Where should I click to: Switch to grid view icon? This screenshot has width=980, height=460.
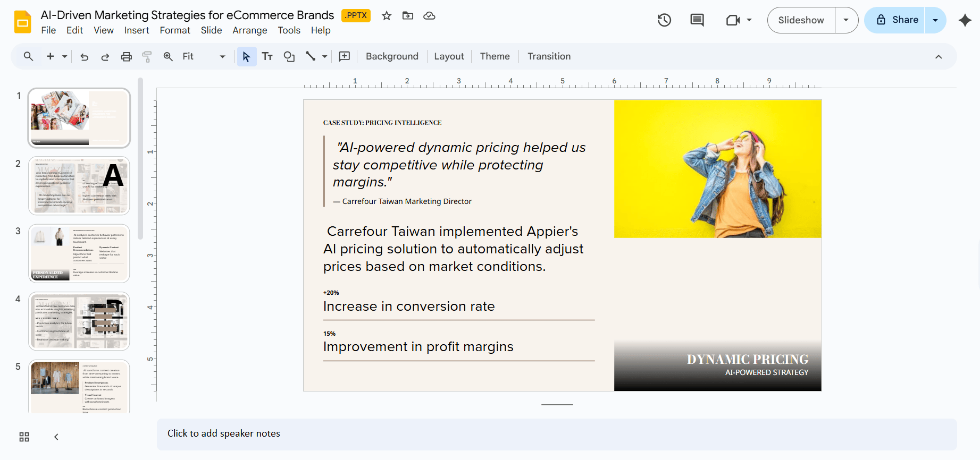(x=24, y=437)
